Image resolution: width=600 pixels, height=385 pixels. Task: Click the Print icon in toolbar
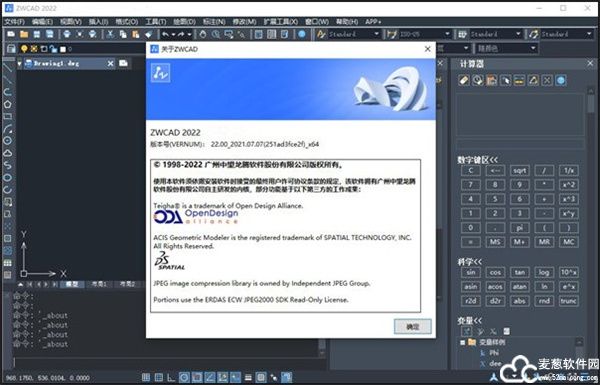tap(67, 34)
